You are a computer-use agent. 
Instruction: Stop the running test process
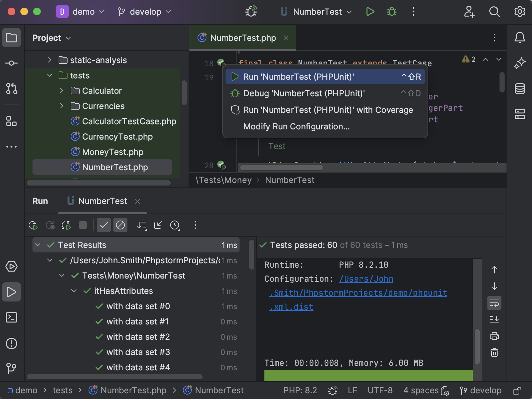[x=83, y=225]
